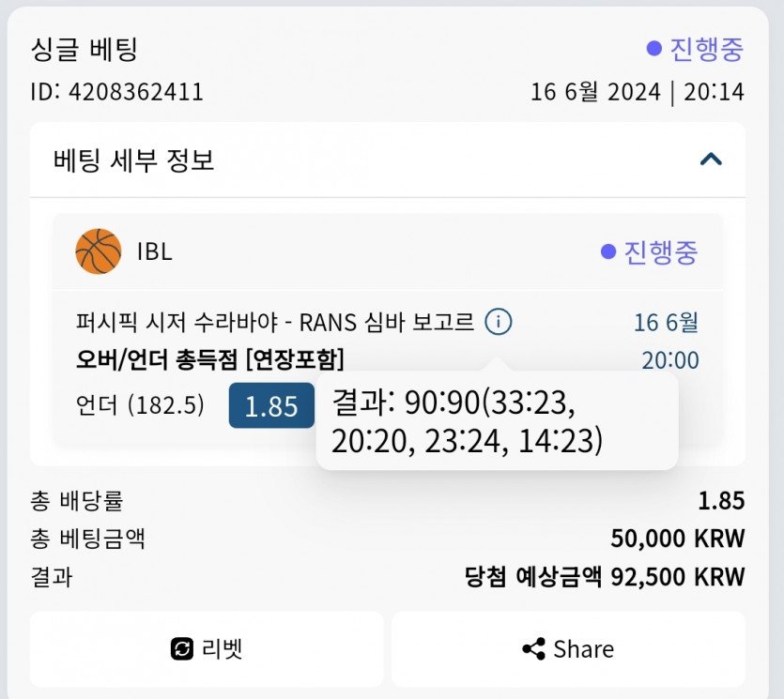Click the rebet icon left of 리벳
This screenshot has height=699, width=784.
(181, 649)
